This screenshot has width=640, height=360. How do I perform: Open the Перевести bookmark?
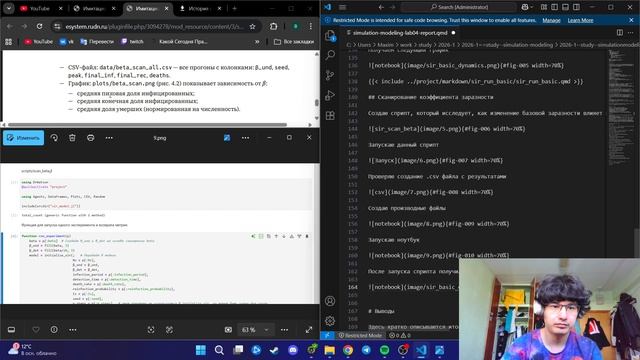(97, 42)
